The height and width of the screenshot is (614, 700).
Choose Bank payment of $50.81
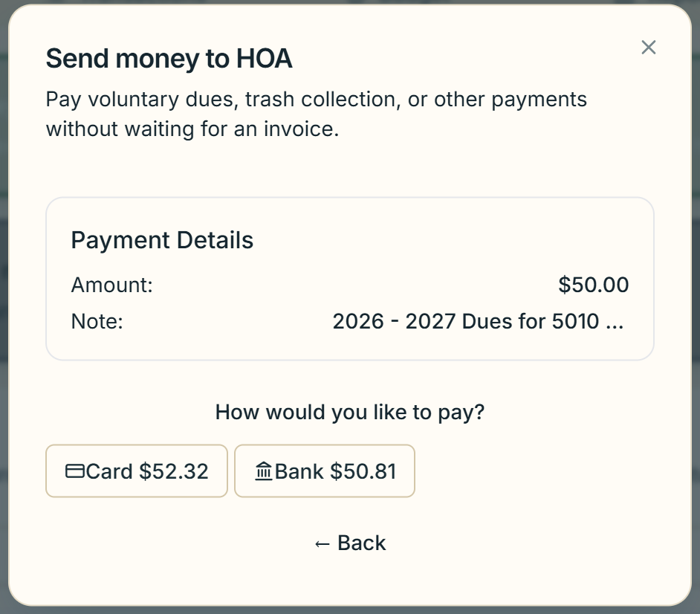click(x=325, y=471)
